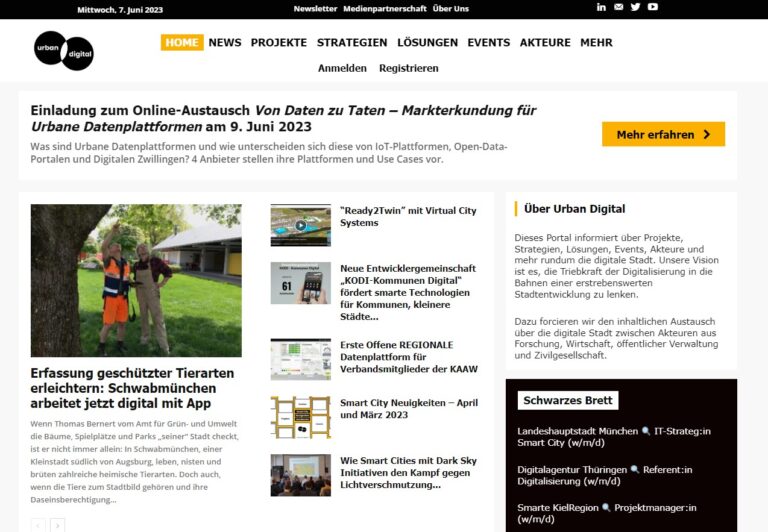Click the email envelope icon

619,7
